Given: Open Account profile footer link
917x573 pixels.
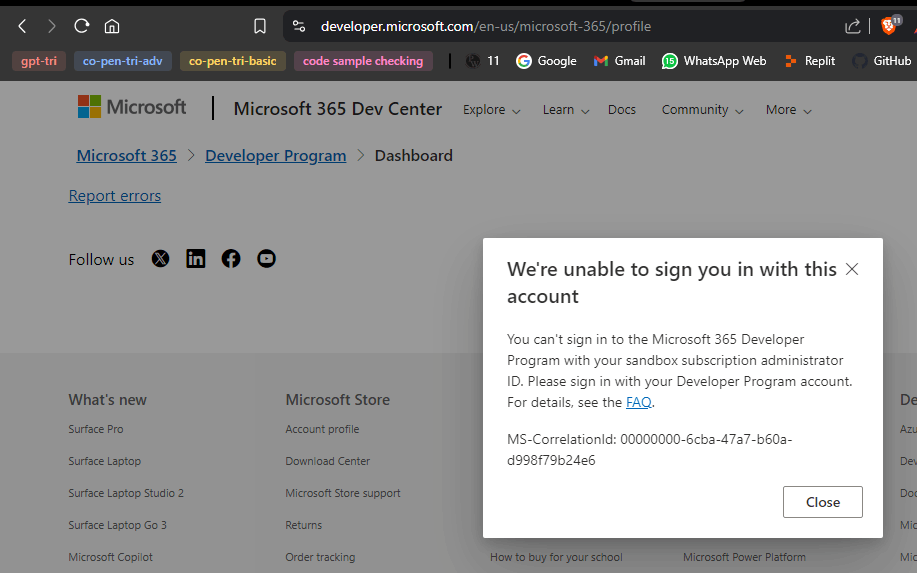Looking at the screenshot, I should (x=322, y=429).
